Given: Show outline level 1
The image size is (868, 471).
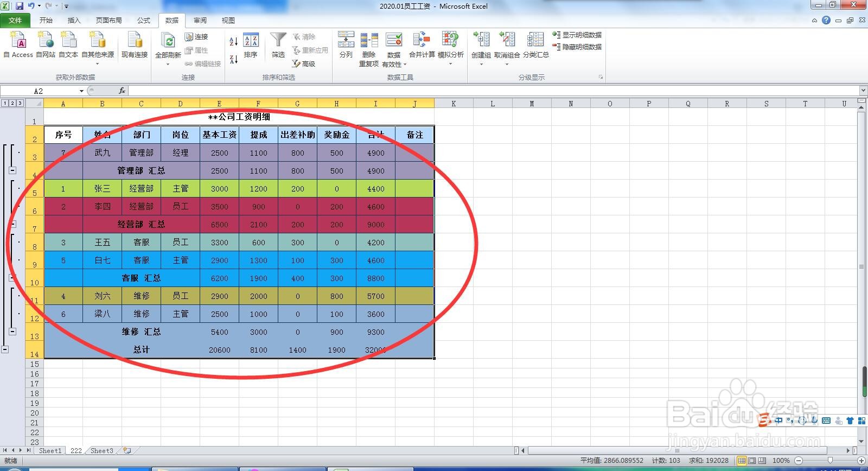Looking at the screenshot, I should click(x=5, y=103).
